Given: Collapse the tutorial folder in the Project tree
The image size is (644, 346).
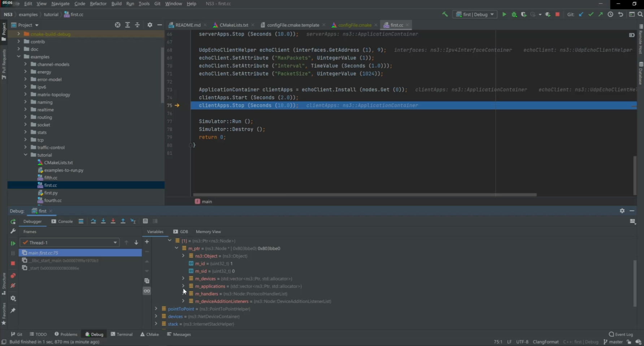Looking at the screenshot, I should 26,155.
